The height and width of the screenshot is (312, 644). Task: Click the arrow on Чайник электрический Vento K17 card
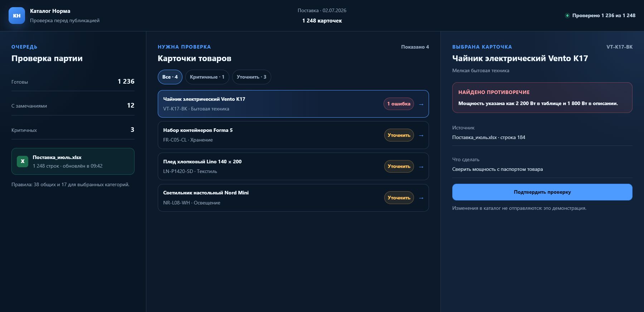(x=421, y=104)
